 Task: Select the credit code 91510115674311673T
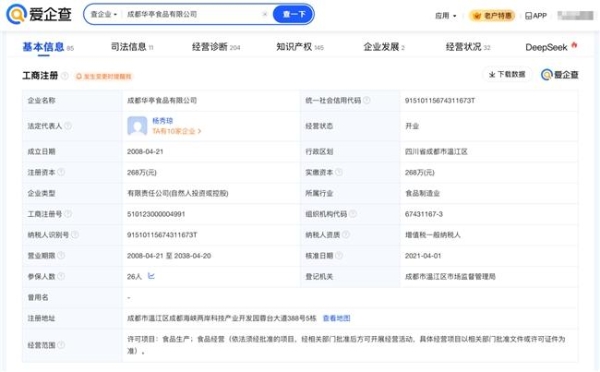point(440,100)
